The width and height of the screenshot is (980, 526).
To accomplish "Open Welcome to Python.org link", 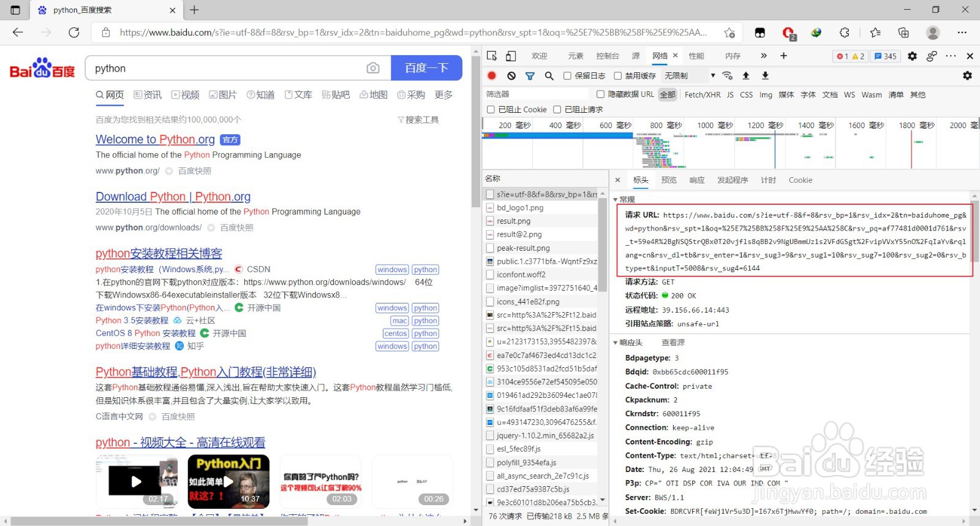I will click(x=155, y=139).
